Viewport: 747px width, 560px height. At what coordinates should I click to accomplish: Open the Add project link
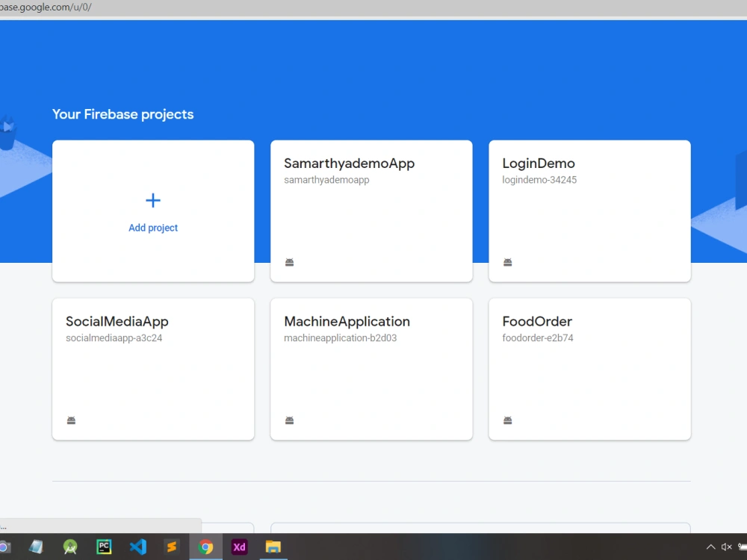coord(153,228)
